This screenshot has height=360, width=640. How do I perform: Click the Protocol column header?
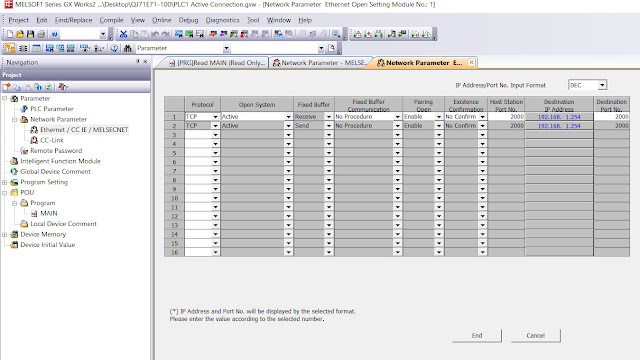pos(202,104)
